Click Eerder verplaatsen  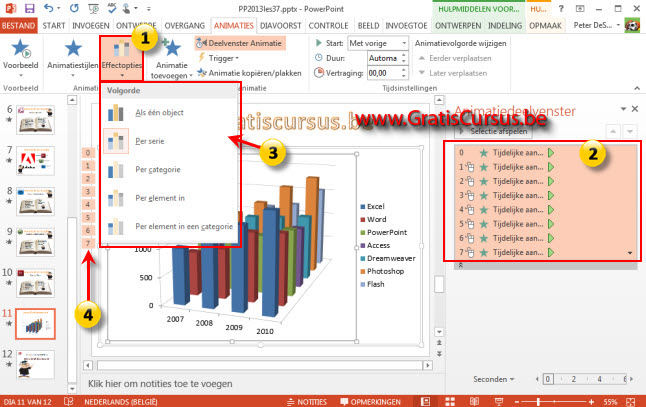coord(455,58)
